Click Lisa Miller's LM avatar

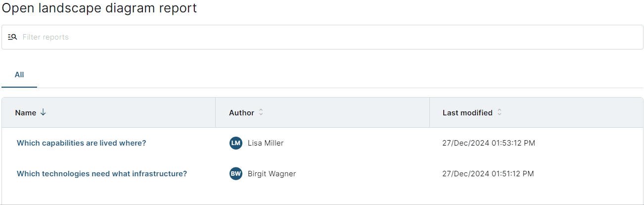(x=236, y=143)
